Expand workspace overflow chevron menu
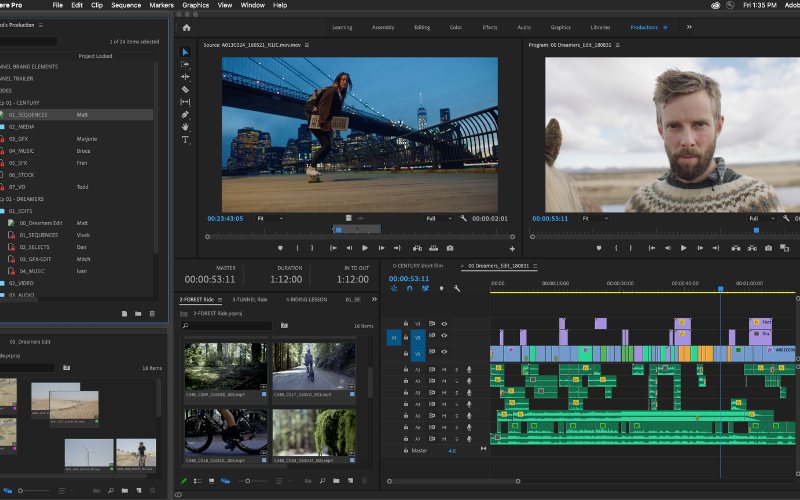800x500 pixels. (688, 27)
